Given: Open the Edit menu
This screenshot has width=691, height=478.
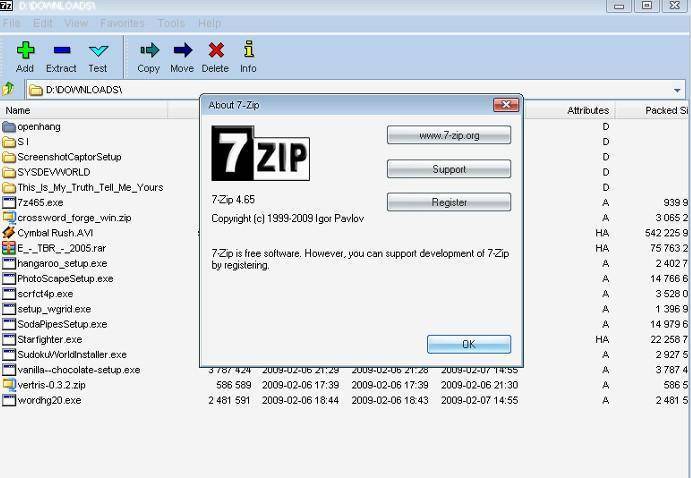Looking at the screenshot, I should [x=43, y=23].
